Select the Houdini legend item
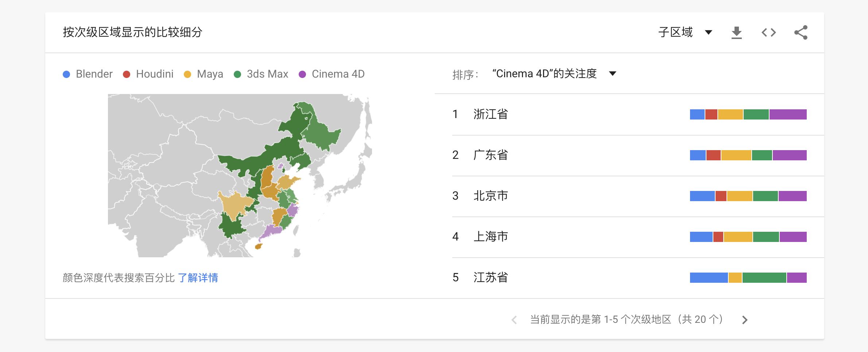The image size is (868, 352). 148,74
